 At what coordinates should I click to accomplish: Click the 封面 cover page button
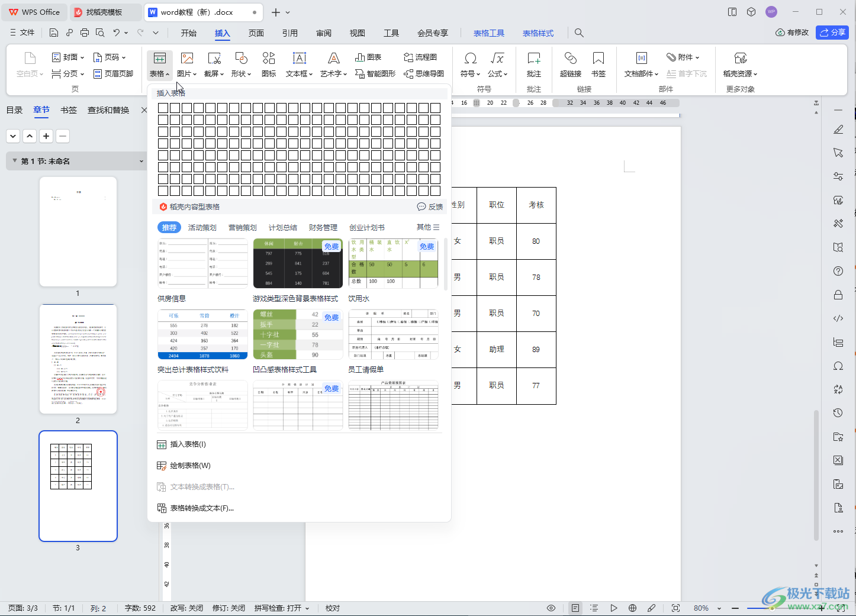(67, 57)
